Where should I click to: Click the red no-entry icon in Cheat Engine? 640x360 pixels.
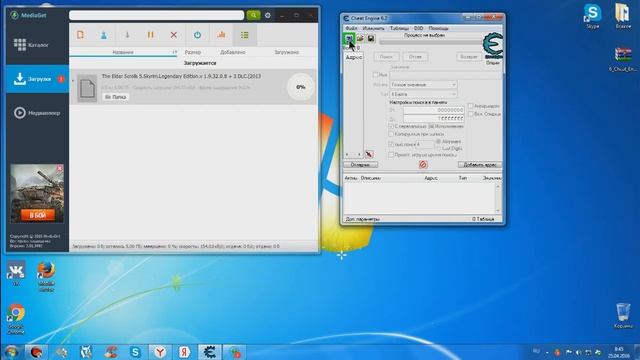click(x=423, y=164)
